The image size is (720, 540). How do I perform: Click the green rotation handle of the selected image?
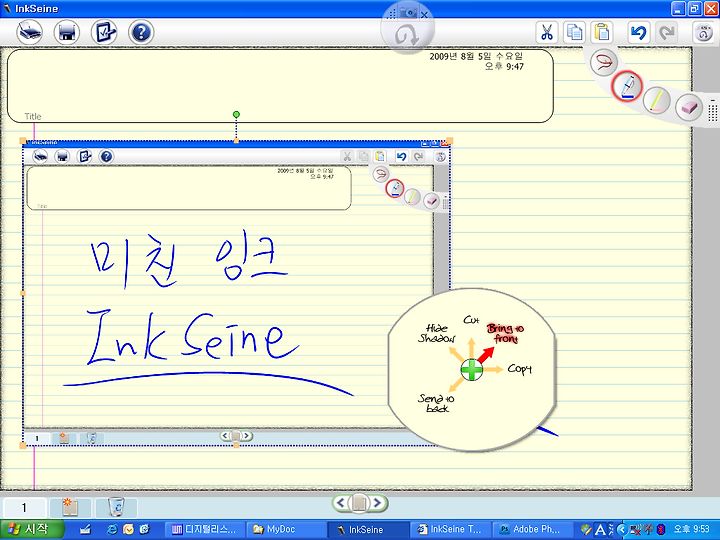click(x=236, y=114)
